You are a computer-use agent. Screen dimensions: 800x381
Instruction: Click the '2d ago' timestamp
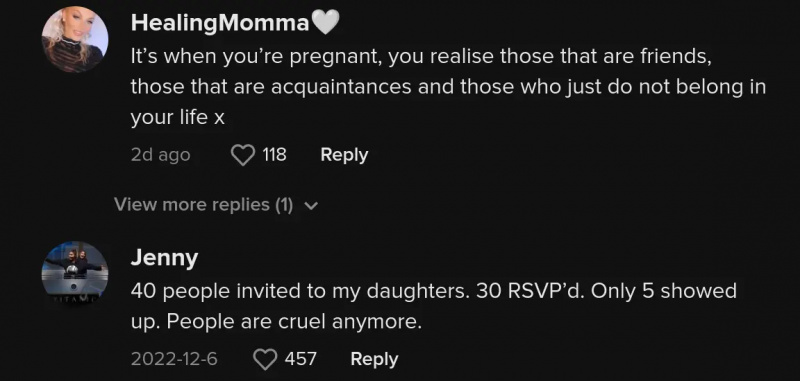pyautogui.click(x=160, y=156)
